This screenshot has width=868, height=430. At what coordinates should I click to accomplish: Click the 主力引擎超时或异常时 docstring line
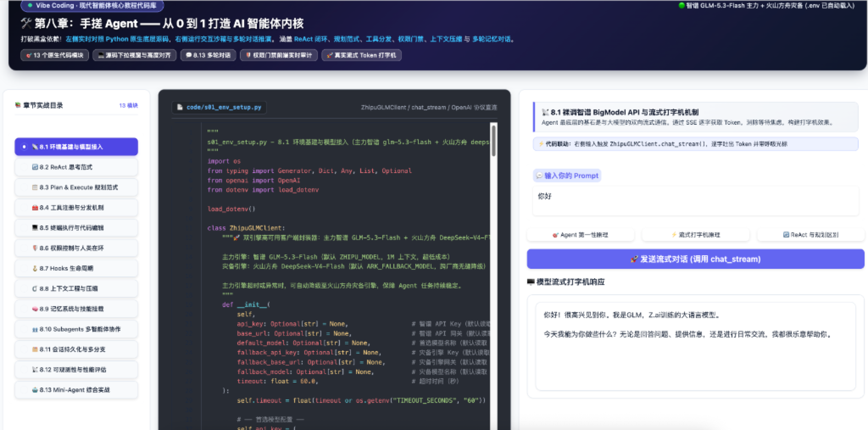pyautogui.click(x=342, y=285)
